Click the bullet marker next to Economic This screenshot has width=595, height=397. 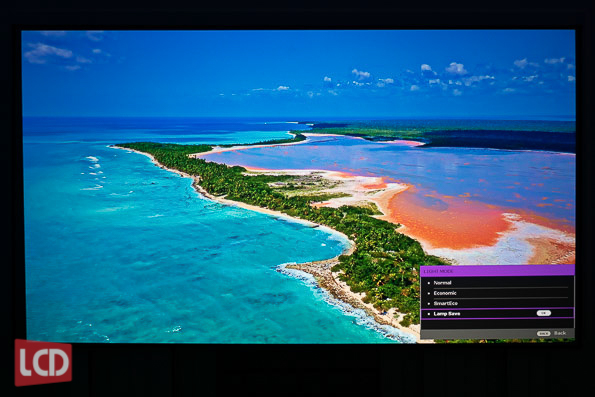pos(429,293)
